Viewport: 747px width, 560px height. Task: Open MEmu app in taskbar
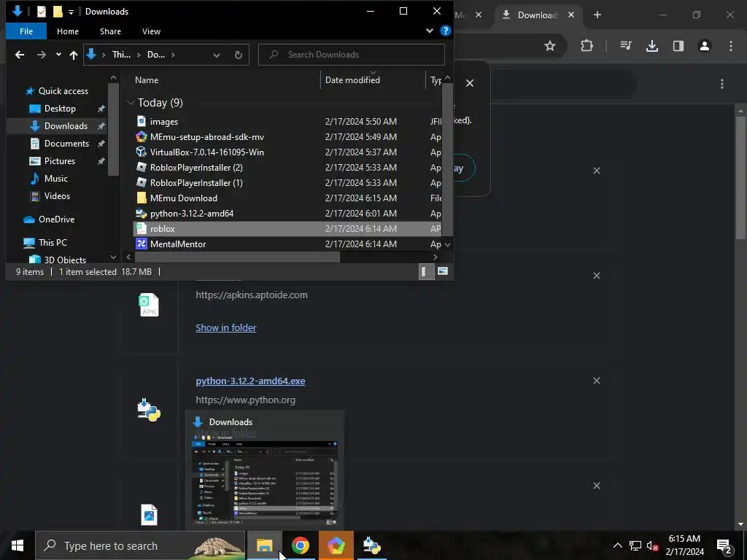[x=336, y=545]
